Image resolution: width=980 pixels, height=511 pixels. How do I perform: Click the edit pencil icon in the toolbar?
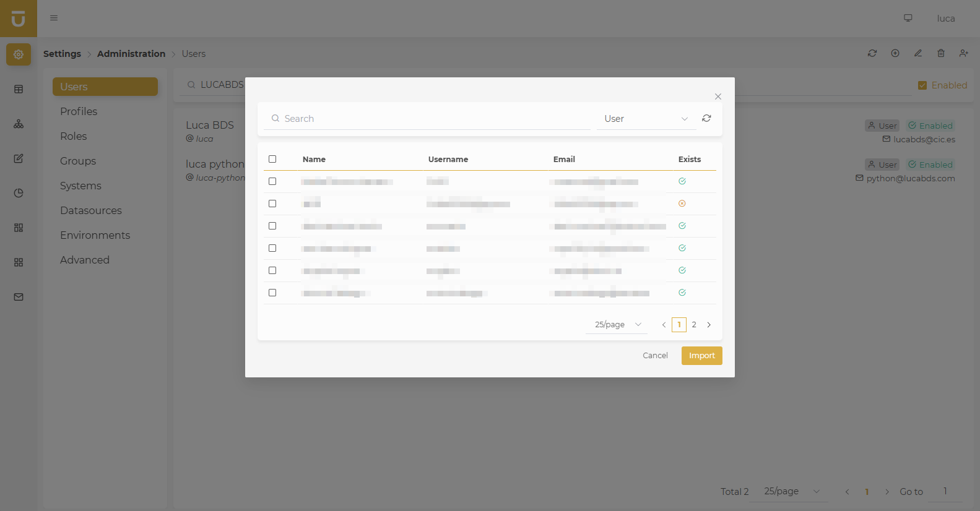pyautogui.click(x=918, y=53)
